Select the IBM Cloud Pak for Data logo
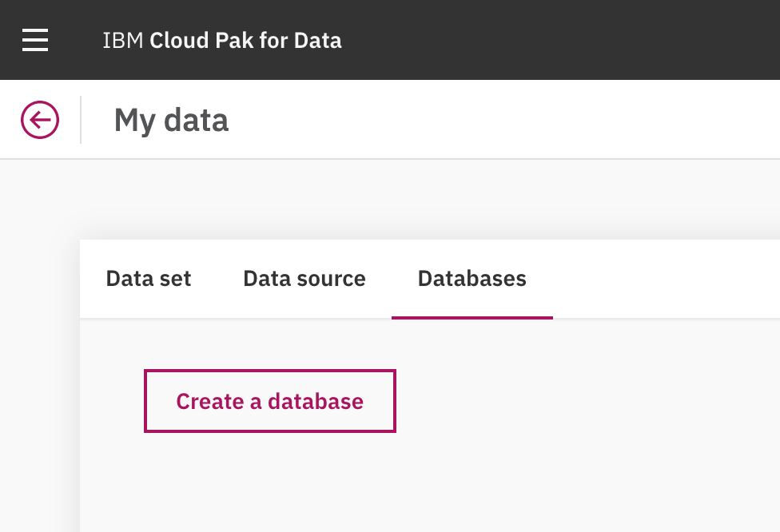This screenshot has height=532, width=780. [222, 40]
